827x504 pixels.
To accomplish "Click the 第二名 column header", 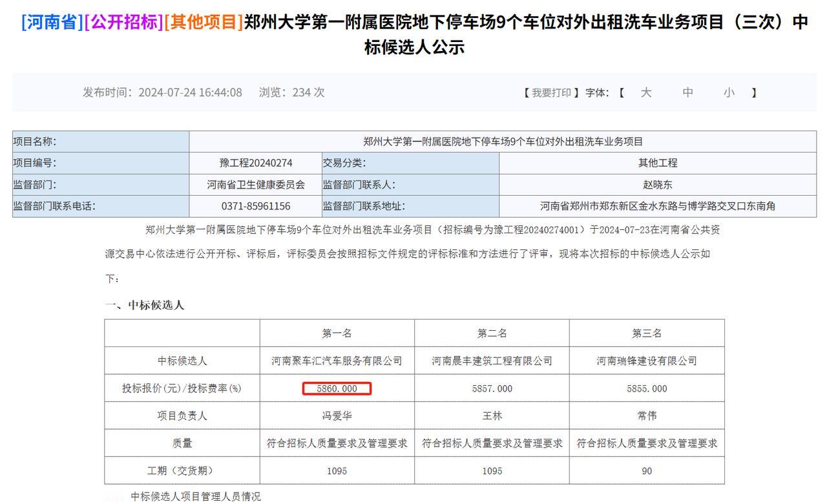I will 492,333.
